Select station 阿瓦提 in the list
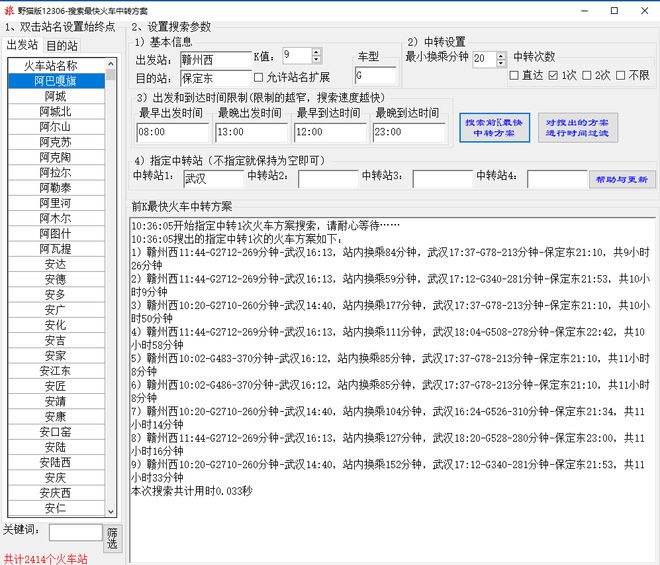660x565 pixels. (56, 249)
